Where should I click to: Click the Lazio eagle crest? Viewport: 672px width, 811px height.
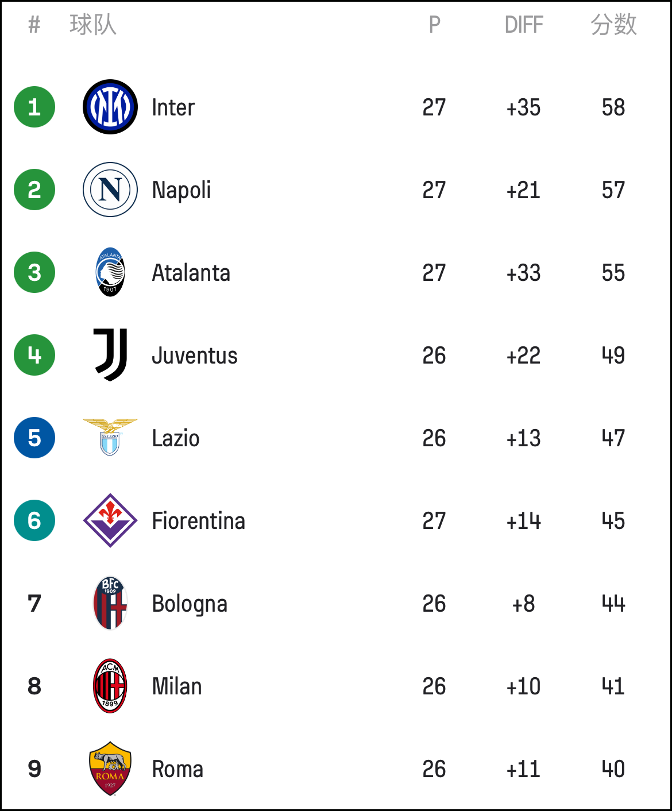[x=110, y=437]
